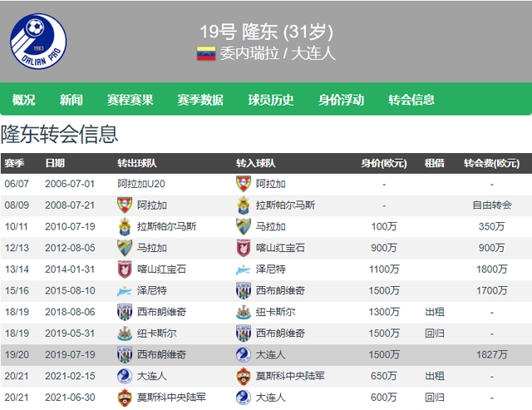Click the Málaga crest in the 10/11 row
The width and height of the screenshot is (532, 410).
pyautogui.click(x=244, y=227)
